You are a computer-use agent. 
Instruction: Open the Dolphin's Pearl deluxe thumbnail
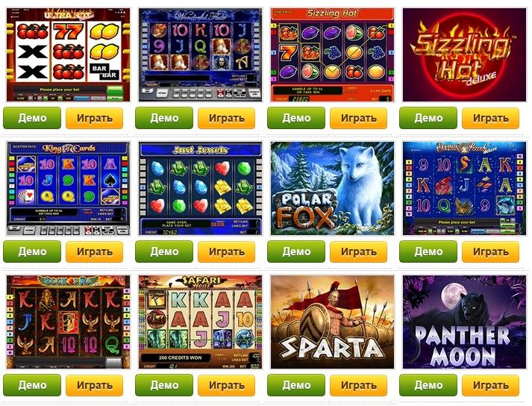tap(465, 188)
